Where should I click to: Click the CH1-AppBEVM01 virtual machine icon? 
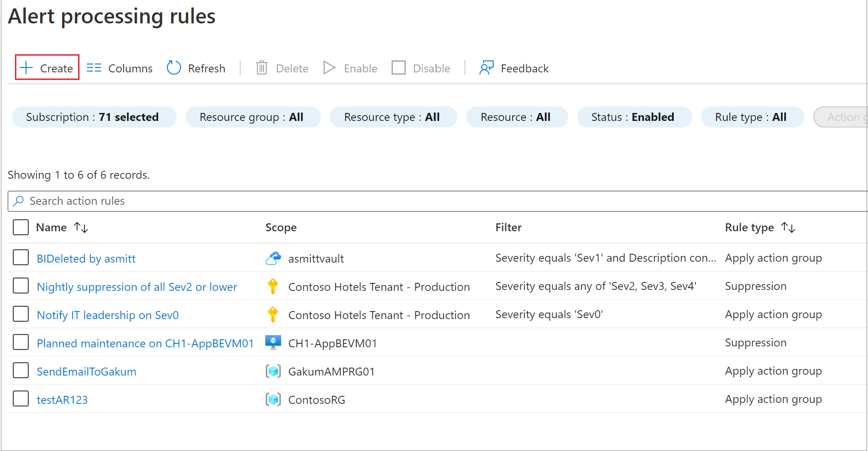point(273,343)
